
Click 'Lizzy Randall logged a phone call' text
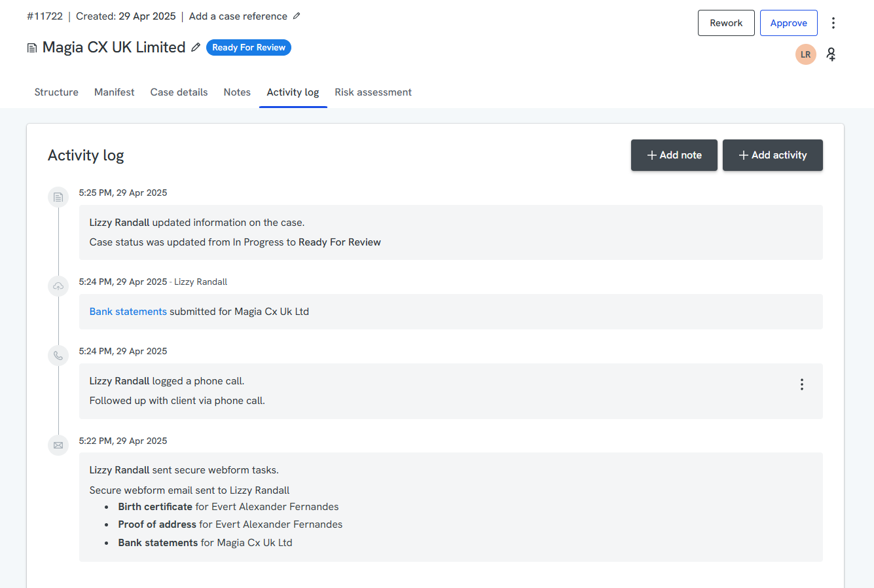(167, 381)
